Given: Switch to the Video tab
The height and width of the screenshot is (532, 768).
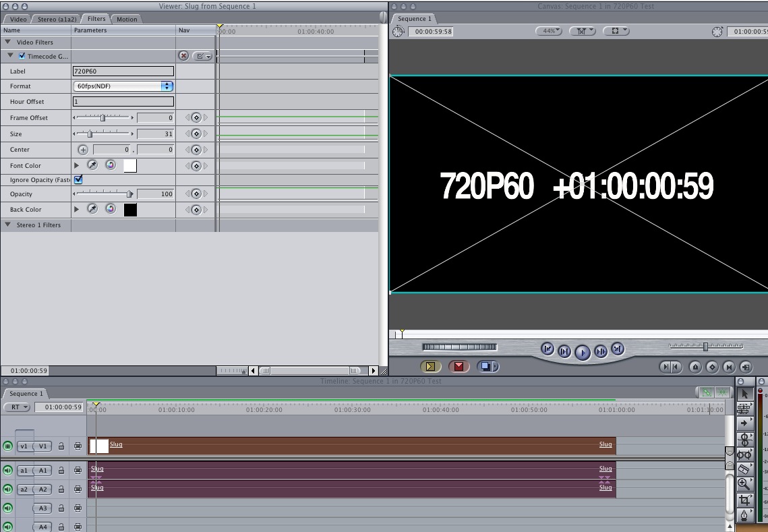Looking at the screenshot, I should [x=18, y=19].
